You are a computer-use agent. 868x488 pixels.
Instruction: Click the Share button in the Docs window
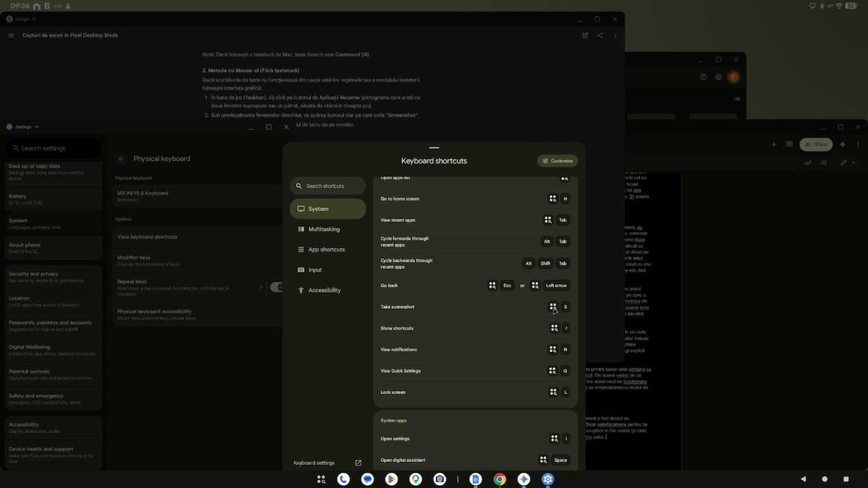[x=815, y=145]
